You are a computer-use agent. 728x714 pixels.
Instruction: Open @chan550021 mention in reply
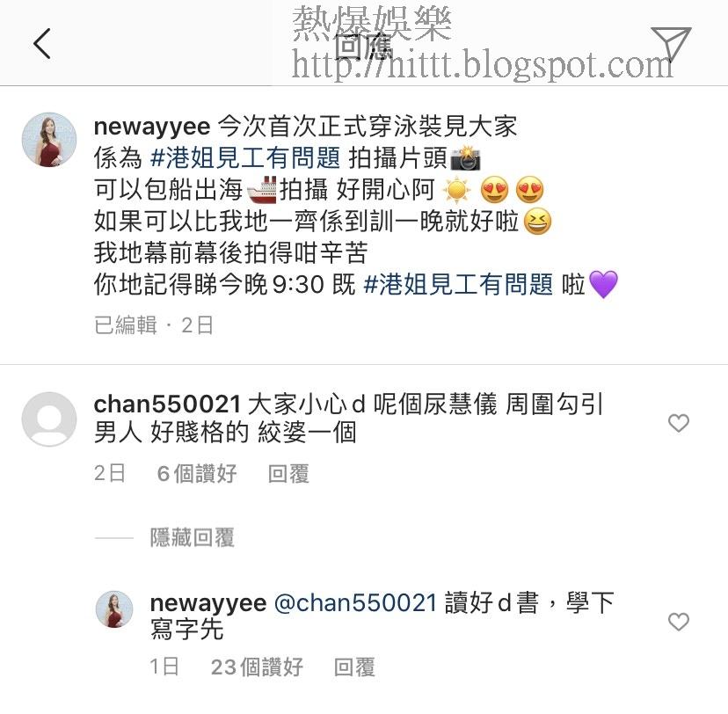355,602
